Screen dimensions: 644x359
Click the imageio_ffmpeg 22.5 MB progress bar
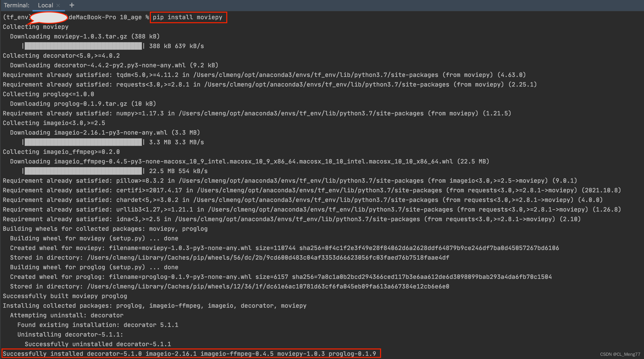click(x=83, y=171)
